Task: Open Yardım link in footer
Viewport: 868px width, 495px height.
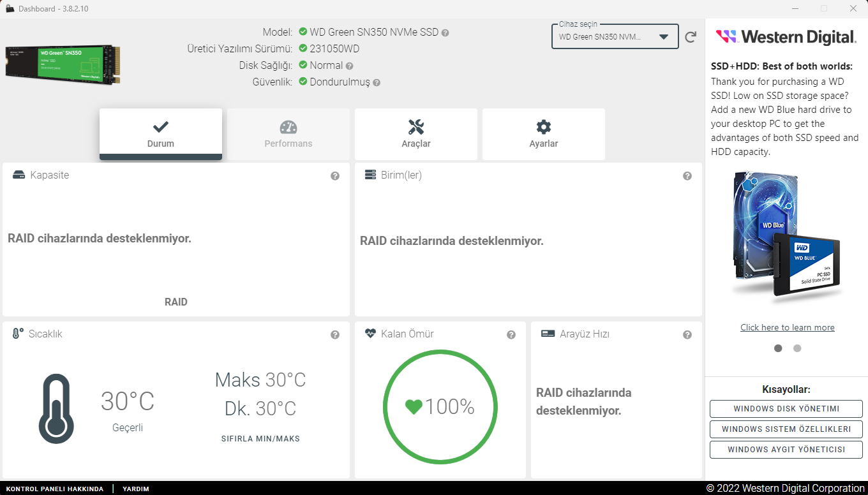Action: point(136,489)
